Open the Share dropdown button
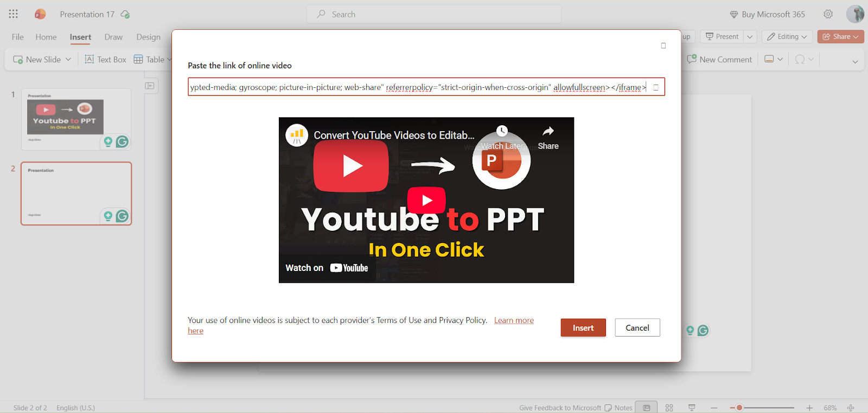The width and height of the screenshot is (868, 413). pos(841,37)
